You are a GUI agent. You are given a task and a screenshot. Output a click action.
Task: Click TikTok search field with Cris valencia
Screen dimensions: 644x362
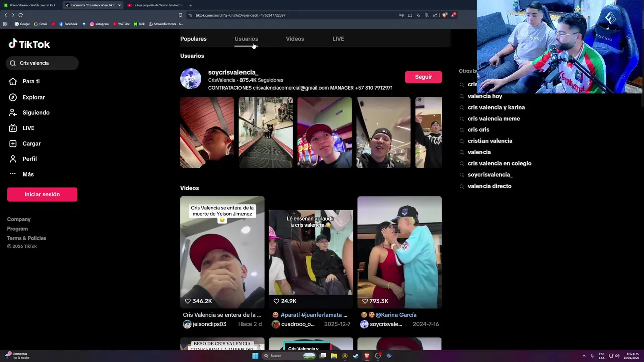tap(43, 63)
